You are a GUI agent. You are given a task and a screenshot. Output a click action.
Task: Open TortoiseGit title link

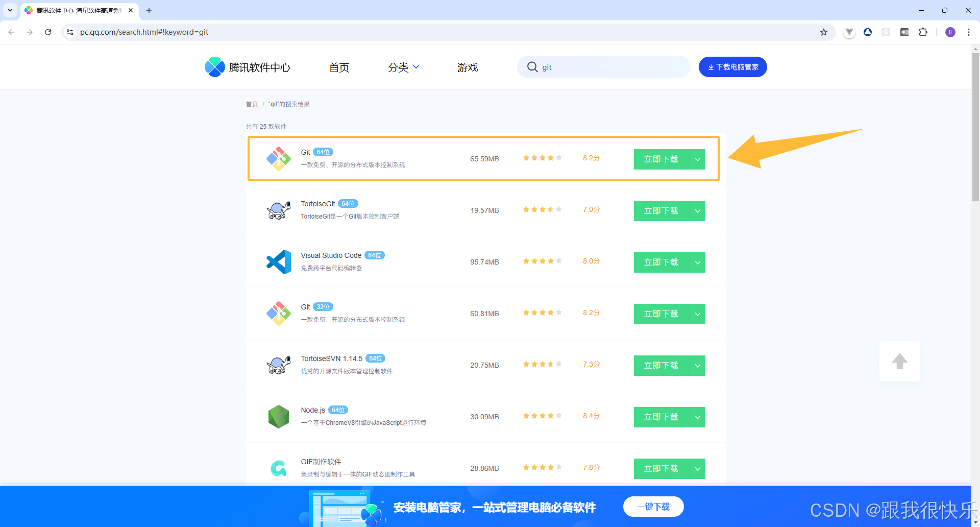click(318, 204)
